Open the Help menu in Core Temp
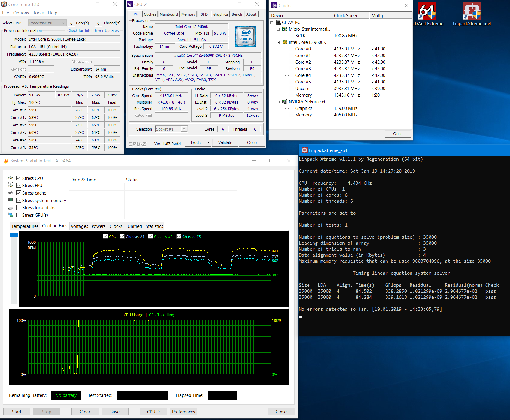 (53, 13)
